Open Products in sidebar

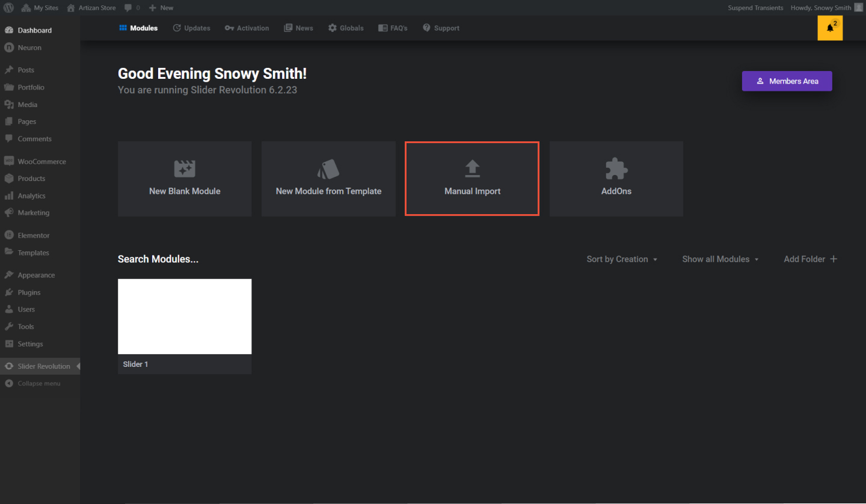pos(40,179)
